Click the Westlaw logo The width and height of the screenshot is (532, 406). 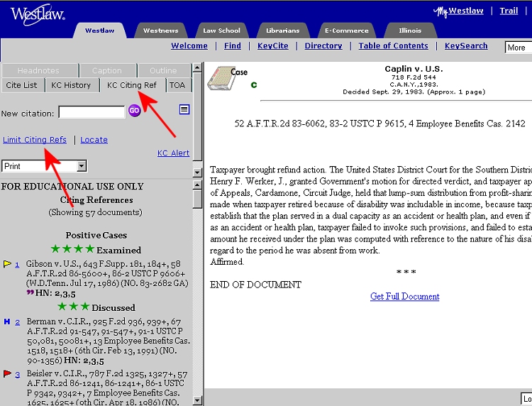(38, 14)
